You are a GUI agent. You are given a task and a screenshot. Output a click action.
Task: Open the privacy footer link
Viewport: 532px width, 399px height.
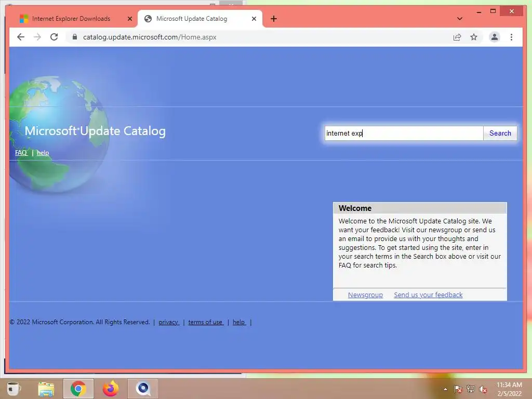pyautogui.click(x=169, y=322)
